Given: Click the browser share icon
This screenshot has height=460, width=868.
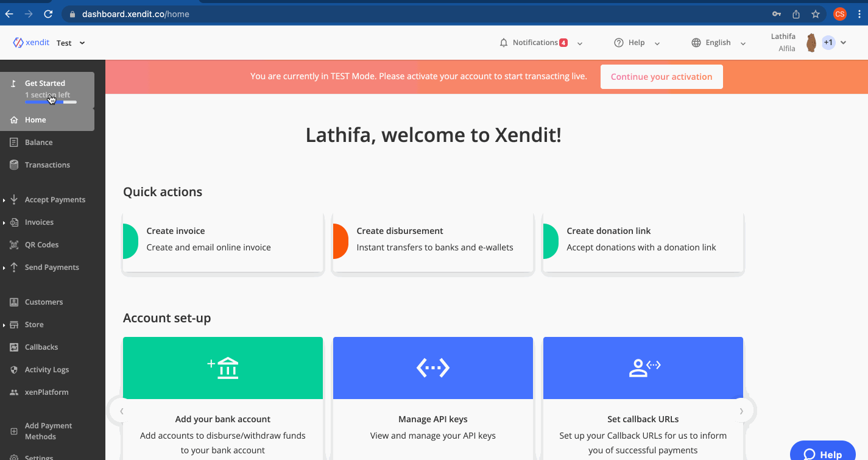Looking at the screenshot, I should click(796, 14).
